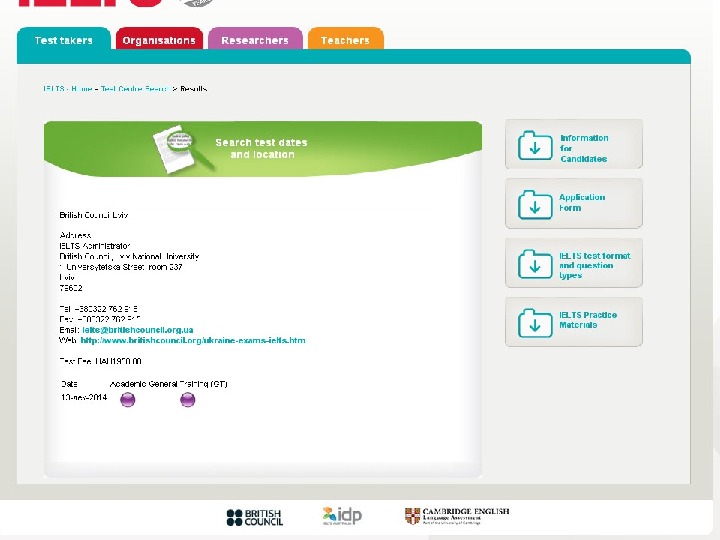This screenshot has width=720, height=540.
Task: Select the Teachers tab
Action: [345, 39]
